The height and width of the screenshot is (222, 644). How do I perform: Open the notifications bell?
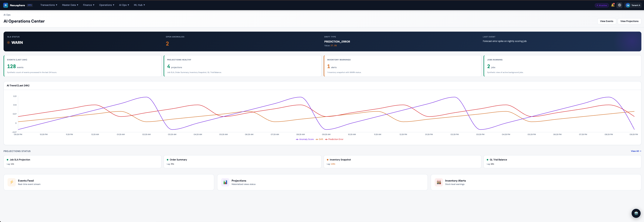[612, 5]
